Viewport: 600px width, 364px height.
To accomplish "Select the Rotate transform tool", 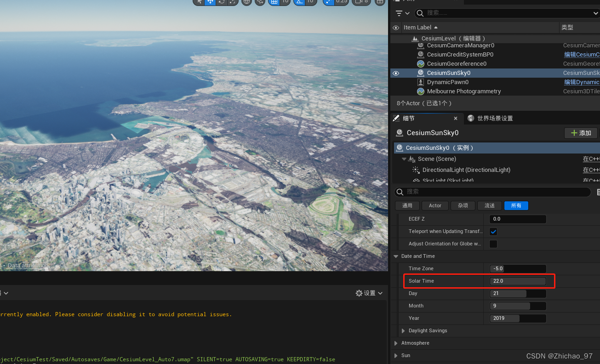I will 221,2.
